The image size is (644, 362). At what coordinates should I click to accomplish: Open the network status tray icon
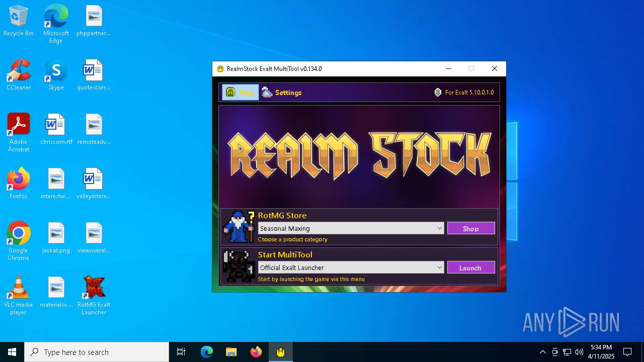(567, 352)
